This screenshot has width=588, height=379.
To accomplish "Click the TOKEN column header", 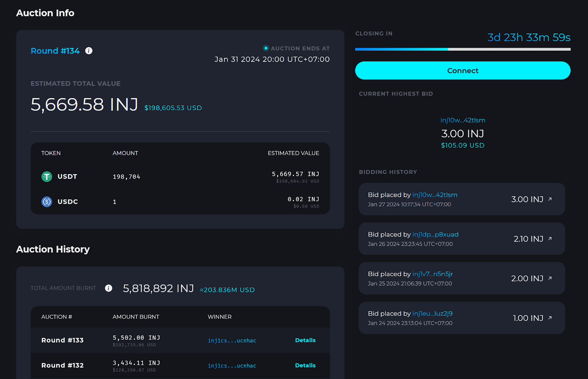I will click(51, 153).
